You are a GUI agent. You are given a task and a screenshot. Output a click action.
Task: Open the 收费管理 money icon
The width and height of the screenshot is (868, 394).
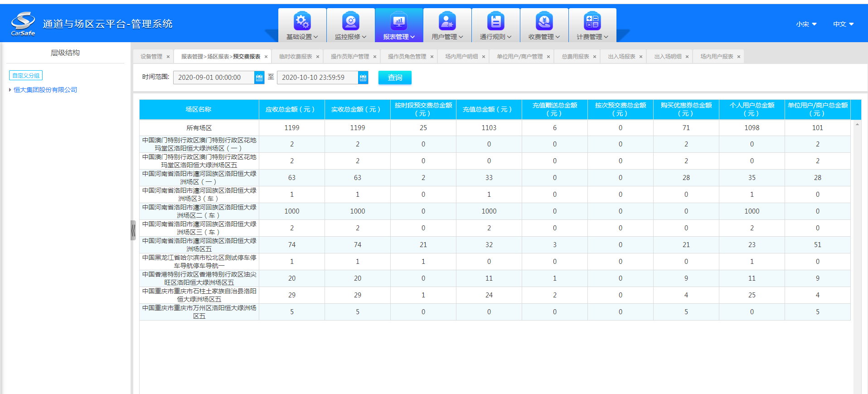(544, 21)
